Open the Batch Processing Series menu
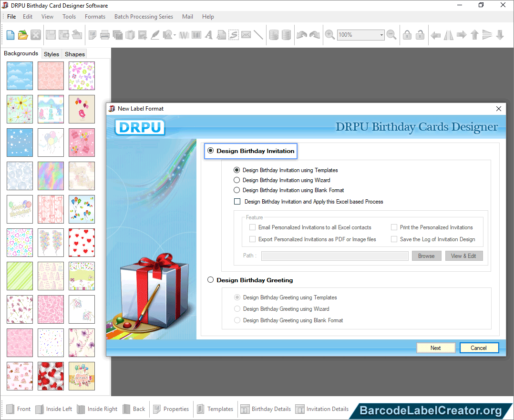This screenshot has width=514, height=420. pos(144,16)
